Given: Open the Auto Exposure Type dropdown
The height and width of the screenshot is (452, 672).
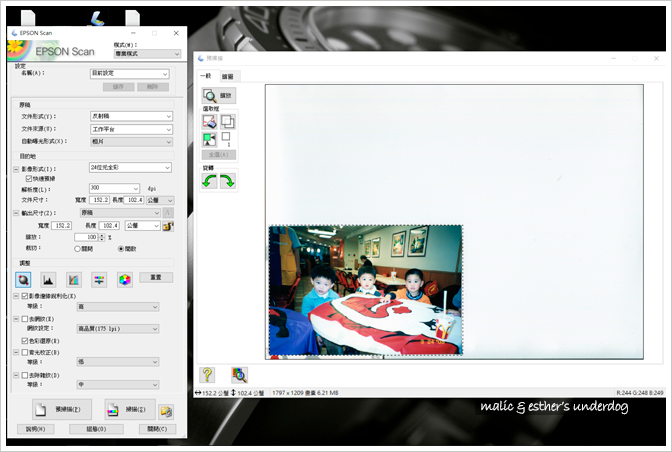Looking at the screenshot, I should coord(131,141).
